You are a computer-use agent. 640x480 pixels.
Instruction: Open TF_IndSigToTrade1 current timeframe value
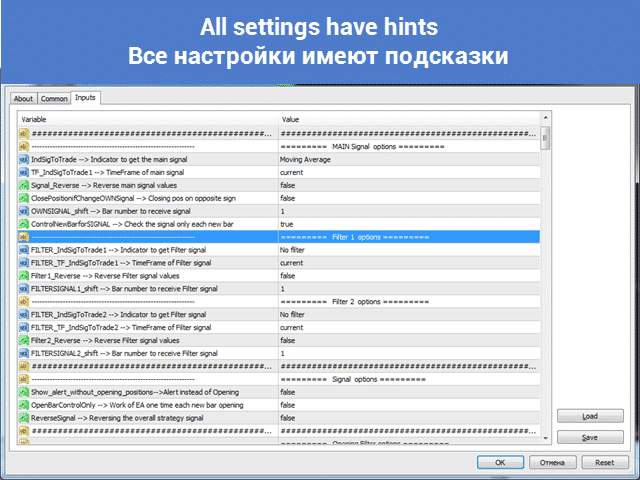click(408, 172)
